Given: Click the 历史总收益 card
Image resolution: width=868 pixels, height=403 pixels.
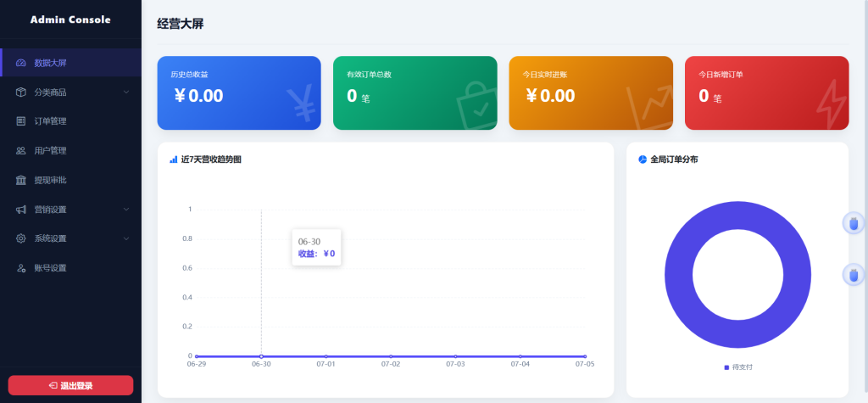Looking at the screenshot, I should [239, 93].
